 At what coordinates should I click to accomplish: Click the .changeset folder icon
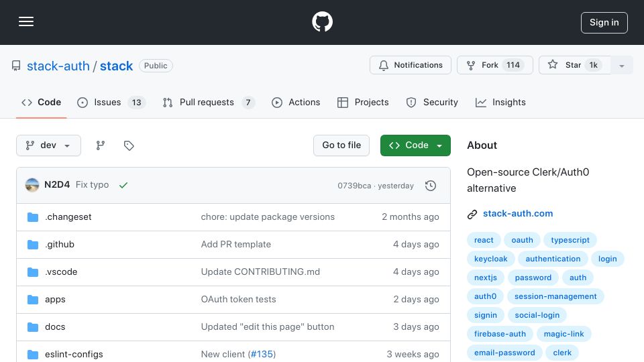(x=33, y=217)
